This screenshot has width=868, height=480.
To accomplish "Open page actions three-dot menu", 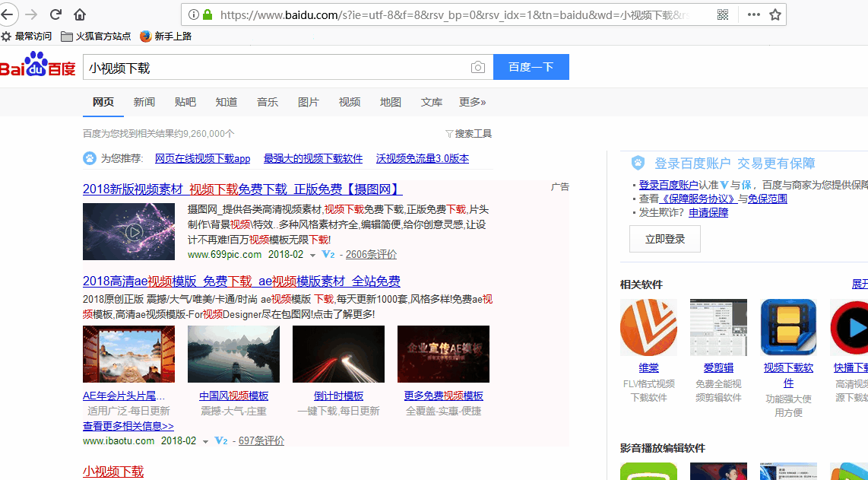I will coord(754,14).
